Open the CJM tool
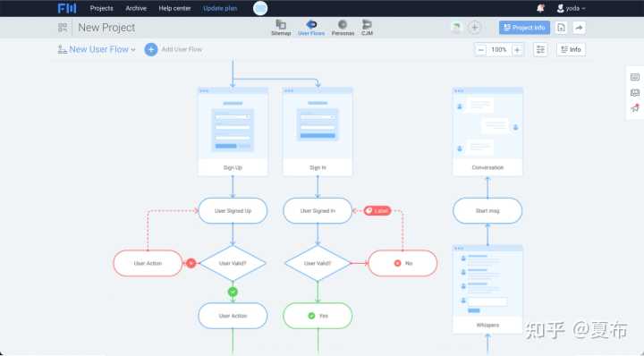The width and height of the screenshot is (644, 356). tap(367, 28)
